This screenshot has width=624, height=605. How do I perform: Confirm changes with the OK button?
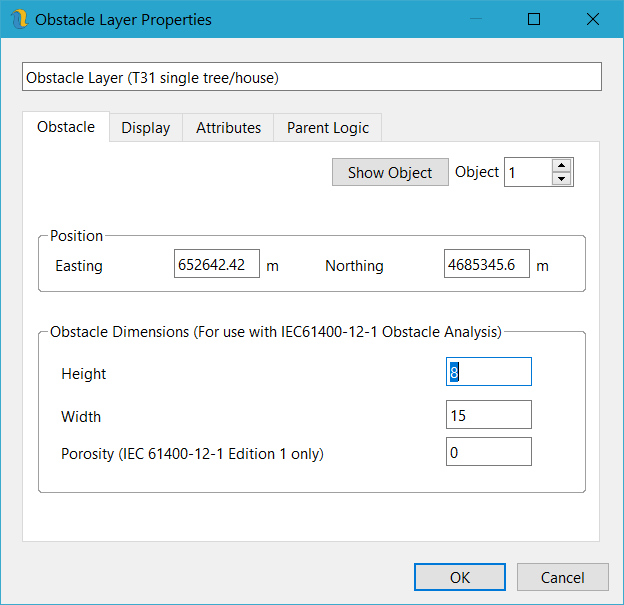click(x=459, y=577)
